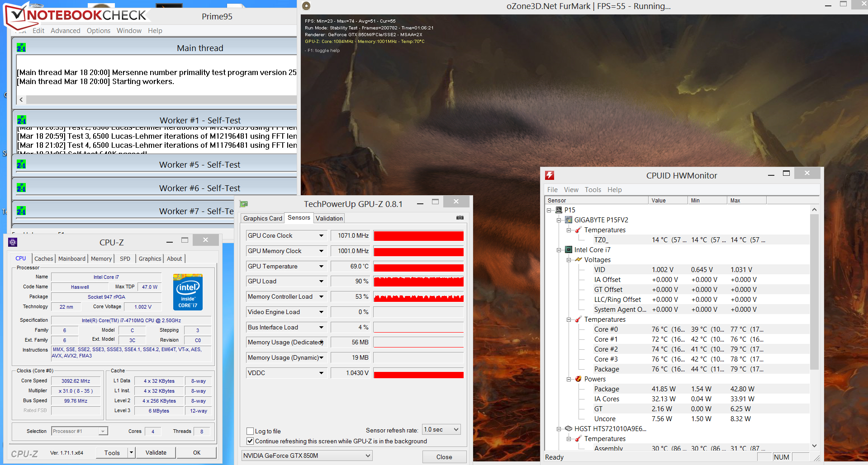
Task: Collapse the Voltages tree node
Action: pyautogui.click(x=569, y=260)
